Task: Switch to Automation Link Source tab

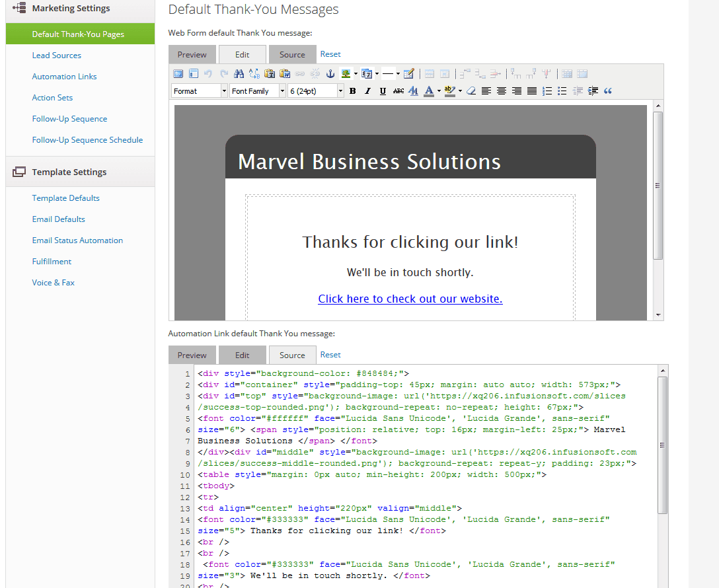Action: point(293,355)
